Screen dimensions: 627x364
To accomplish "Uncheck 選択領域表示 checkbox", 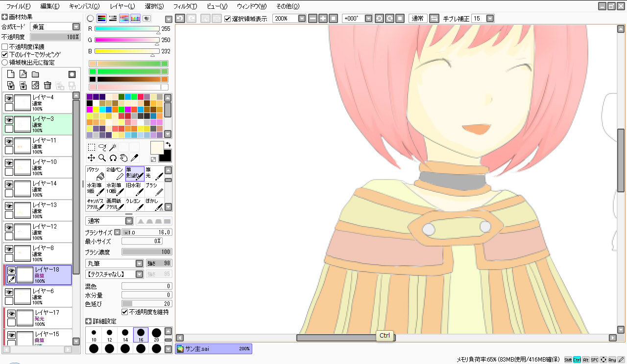I will [x=227, y=19].
